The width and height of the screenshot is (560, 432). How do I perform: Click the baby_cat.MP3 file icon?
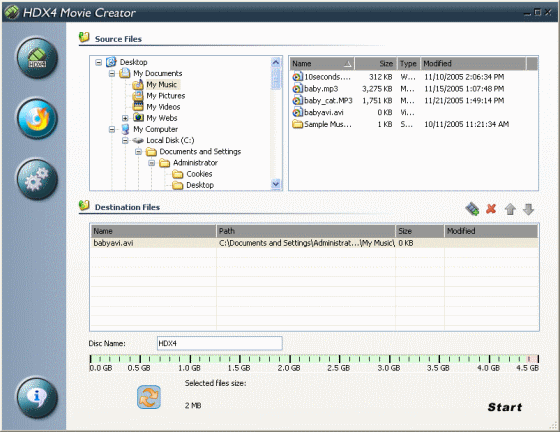tap(297, 100)
